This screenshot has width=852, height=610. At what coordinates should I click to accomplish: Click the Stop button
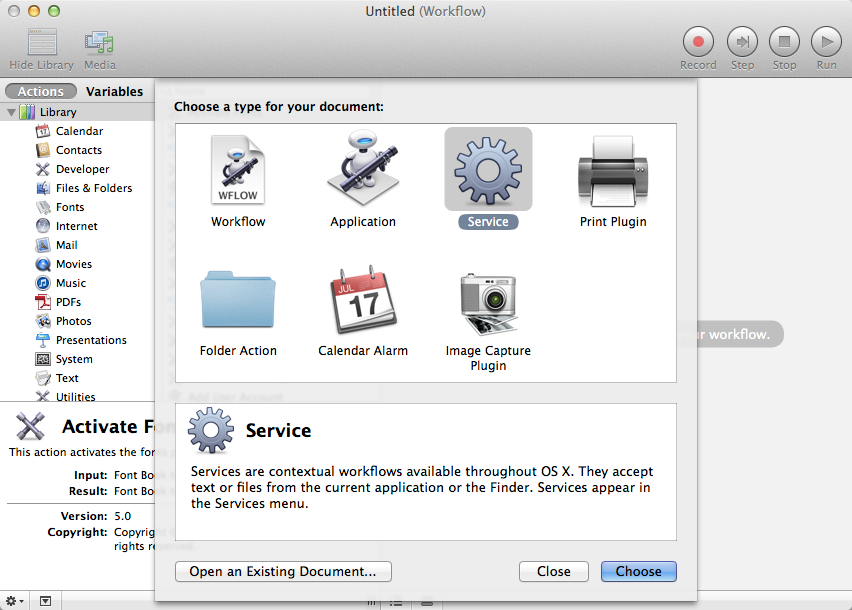pyautogui.click(x=784, y=42)
